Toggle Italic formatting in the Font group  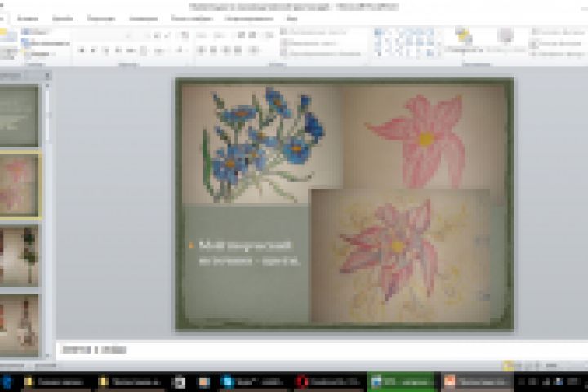pos(93,51)
